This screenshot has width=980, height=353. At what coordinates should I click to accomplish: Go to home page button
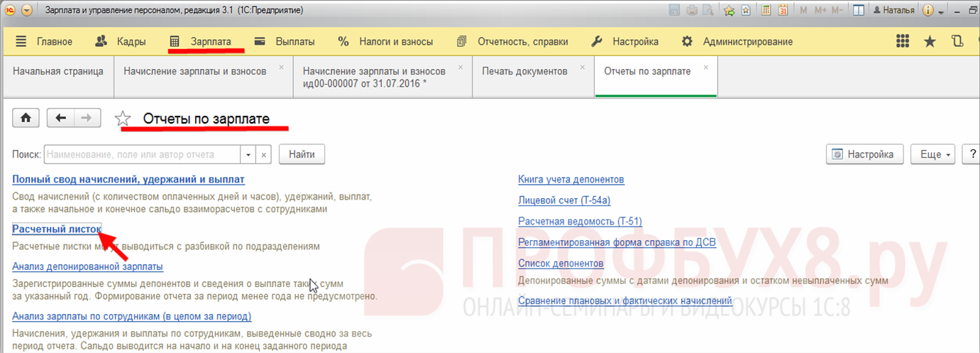coord(26,119)
